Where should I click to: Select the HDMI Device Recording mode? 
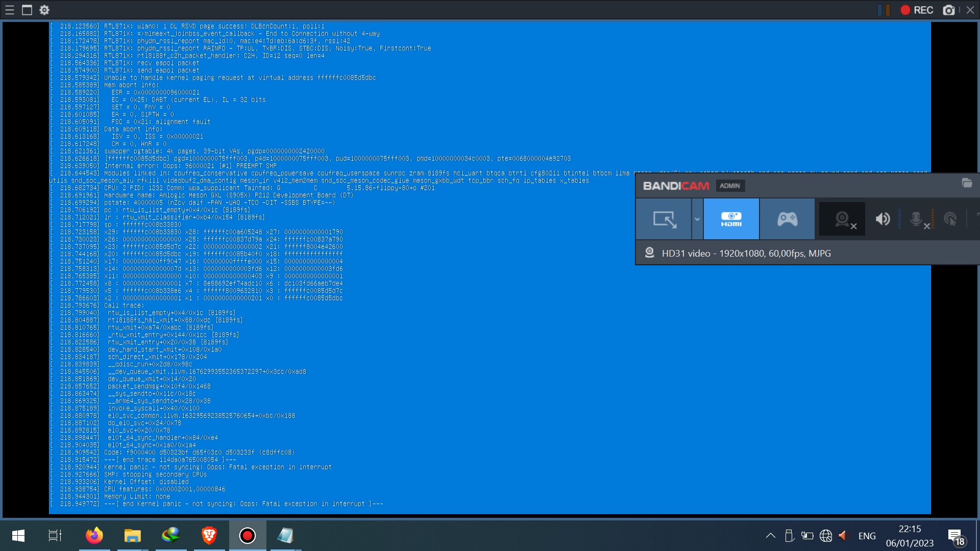tap(731, 219)
